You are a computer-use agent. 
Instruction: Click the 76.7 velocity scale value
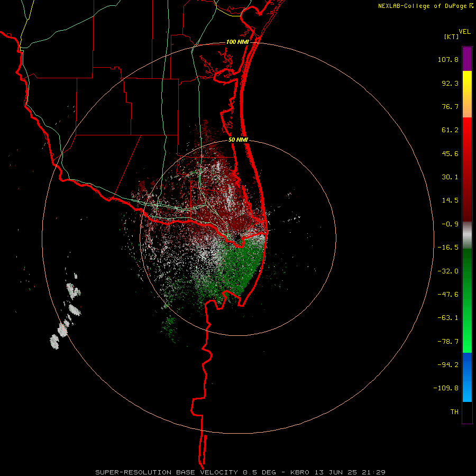[450, 106]
